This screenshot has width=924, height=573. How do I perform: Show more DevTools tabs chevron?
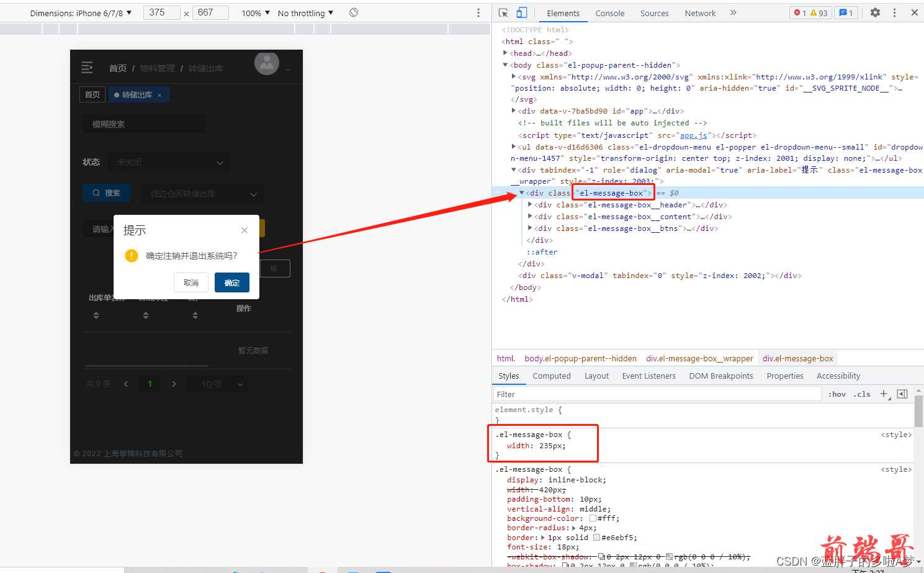[733, 12]
